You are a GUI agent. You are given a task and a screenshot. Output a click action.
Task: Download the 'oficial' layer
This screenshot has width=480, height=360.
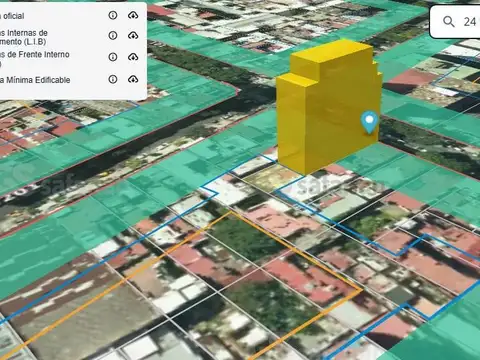coord(133,15)
